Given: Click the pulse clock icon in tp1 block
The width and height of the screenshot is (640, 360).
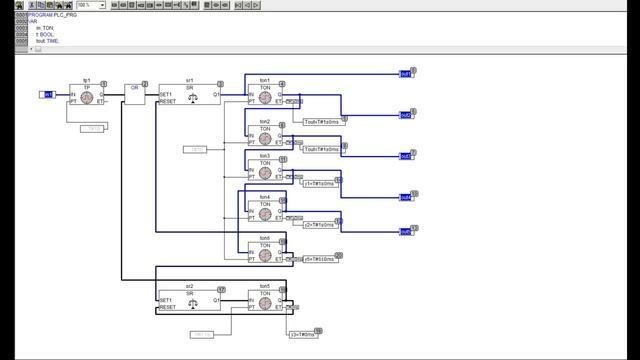Looking at the screenshot, I should tap(87, 98).
